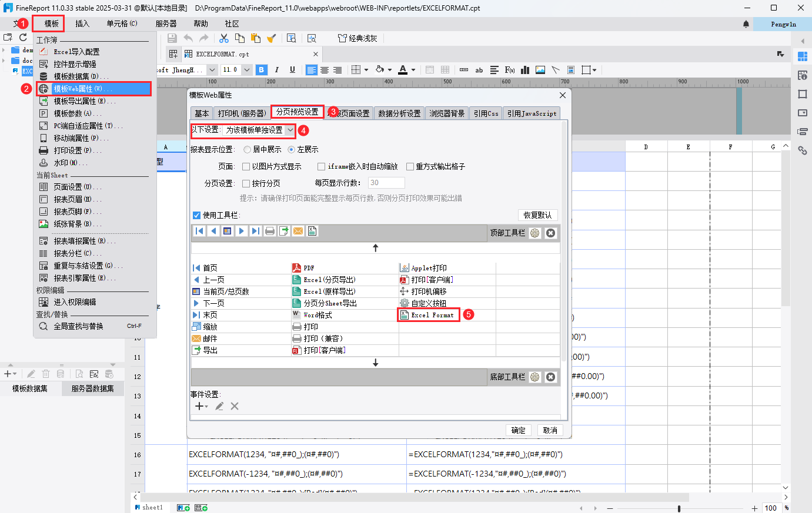Enable the 按行分页 pagination checkbox
812x513 pixels.
[245, 183]
